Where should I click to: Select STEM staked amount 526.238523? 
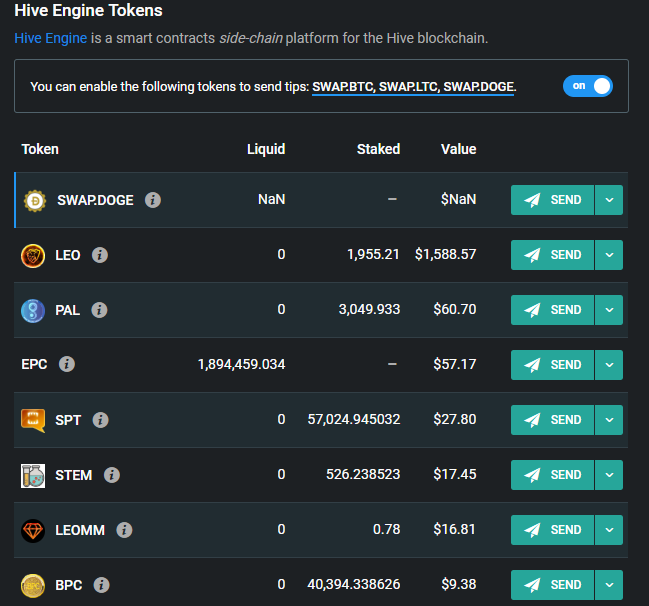coord(363,475)
